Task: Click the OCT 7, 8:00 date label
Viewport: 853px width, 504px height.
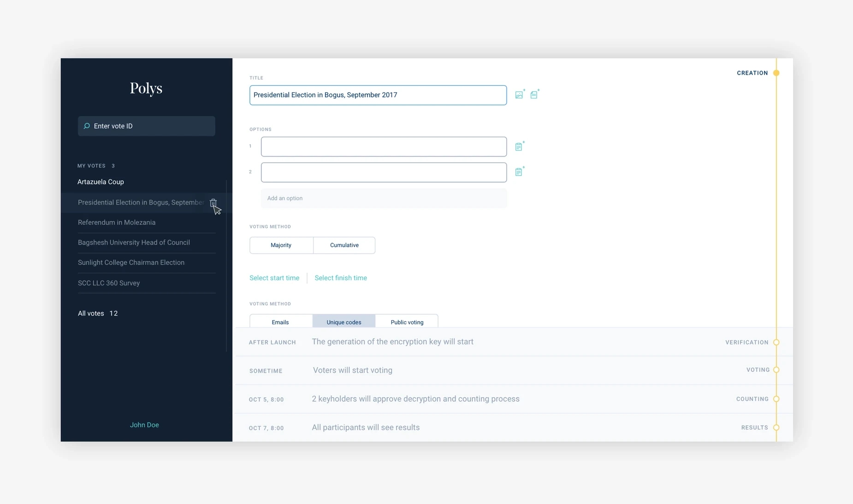Action: (x=267, y=428)
